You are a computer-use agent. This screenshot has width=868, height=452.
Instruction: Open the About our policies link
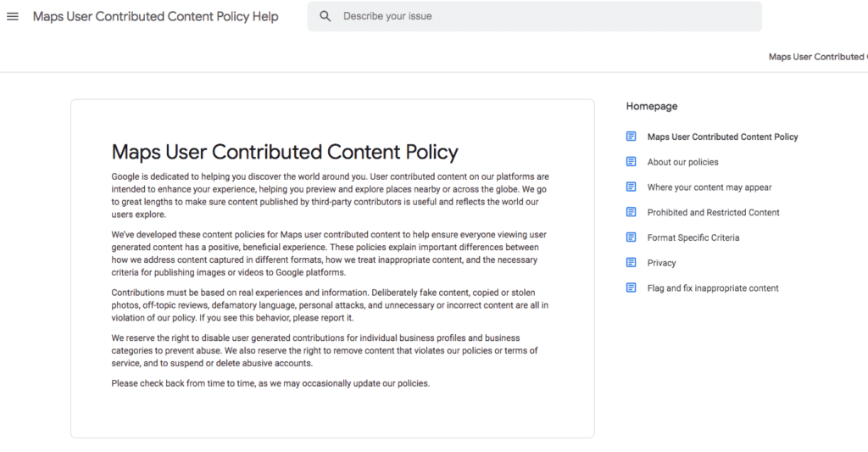click(682, 162)
